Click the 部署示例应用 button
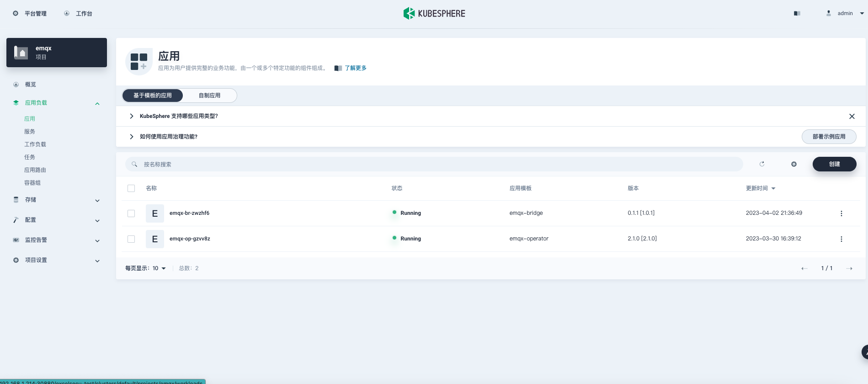This screenshot has height=384, width=868. pos(829,137)
